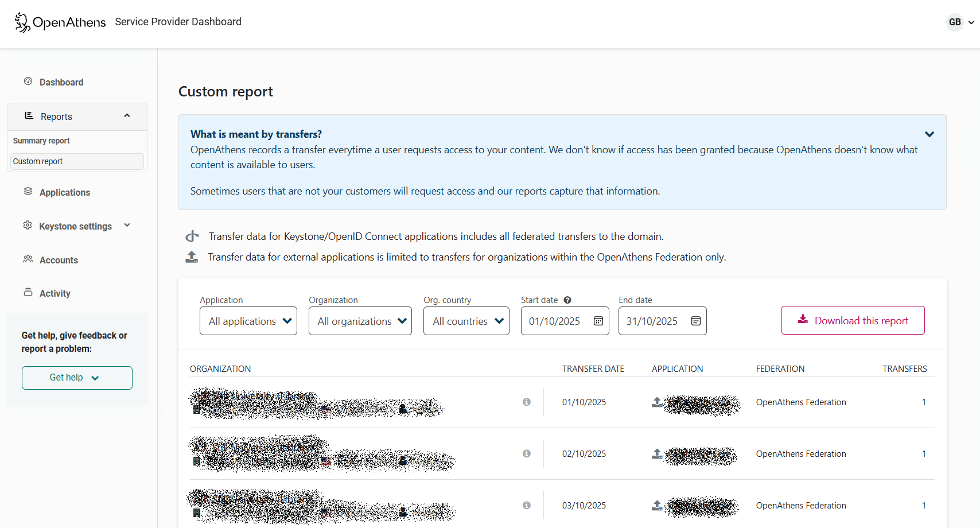Switch to the Summary report page

(41, 141)
